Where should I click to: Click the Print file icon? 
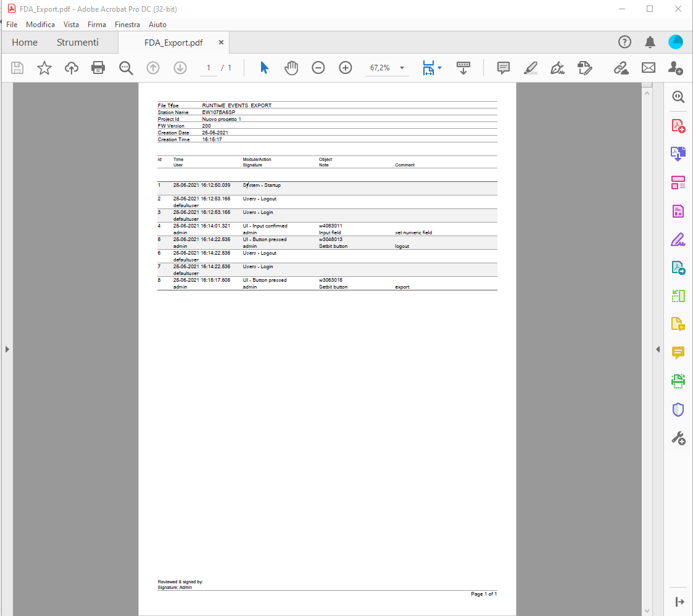click(x=98, y=68)
